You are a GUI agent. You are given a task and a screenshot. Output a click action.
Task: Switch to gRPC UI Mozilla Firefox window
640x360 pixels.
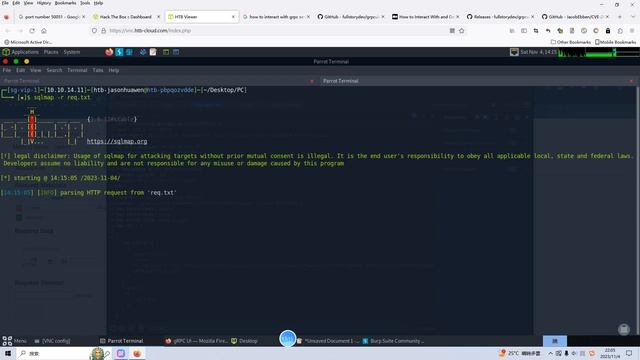tap(196, 341)
